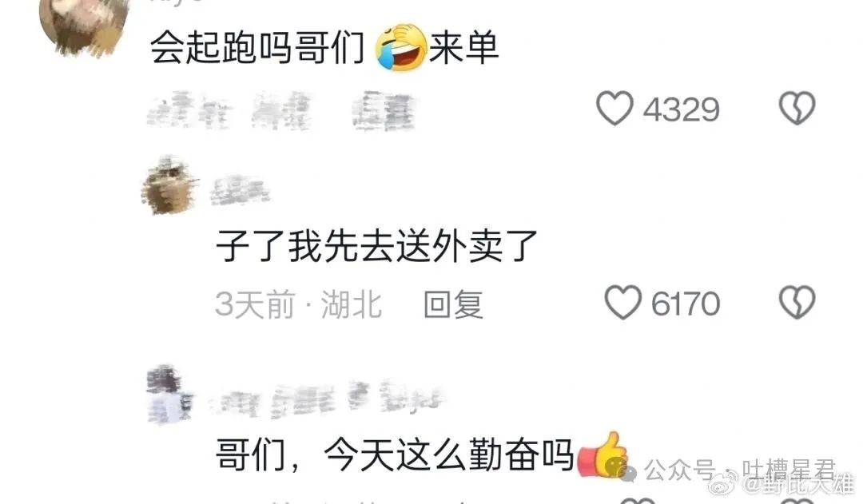
Task: Select reply text 子了我先去送外卖了
Action: (x=377, y=245)
